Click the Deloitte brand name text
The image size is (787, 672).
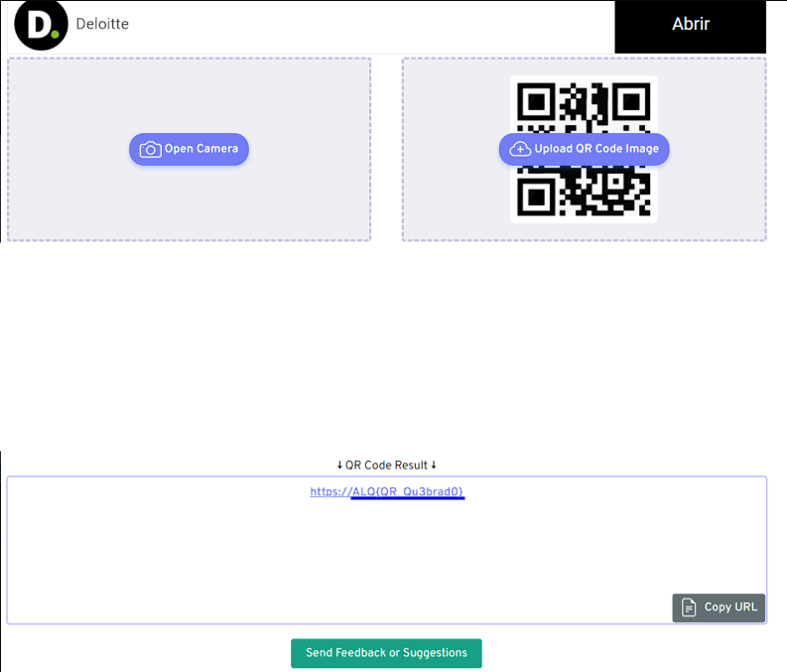pyautogui.click(x=102, y=24)
